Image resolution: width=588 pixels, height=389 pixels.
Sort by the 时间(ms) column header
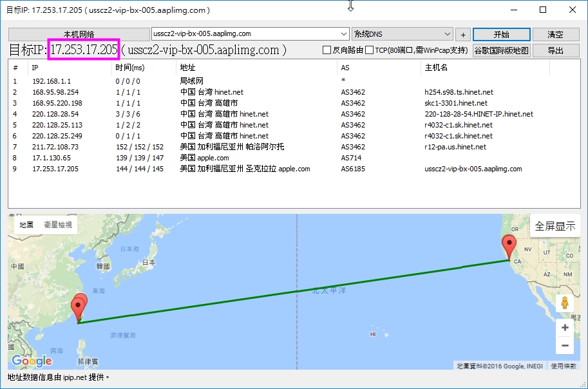pos(143,68)
